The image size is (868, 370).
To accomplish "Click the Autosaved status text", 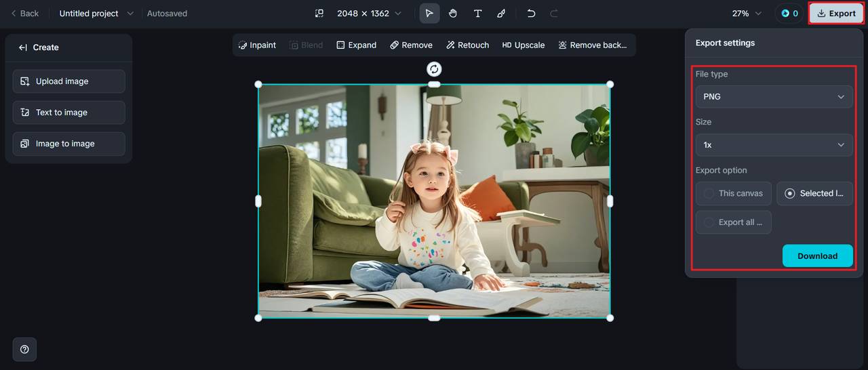I will tap(167, 14).
